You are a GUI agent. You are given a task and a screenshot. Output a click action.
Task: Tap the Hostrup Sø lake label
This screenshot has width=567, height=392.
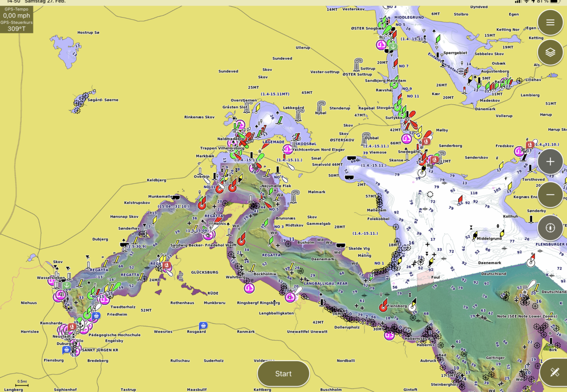[88, 32]
